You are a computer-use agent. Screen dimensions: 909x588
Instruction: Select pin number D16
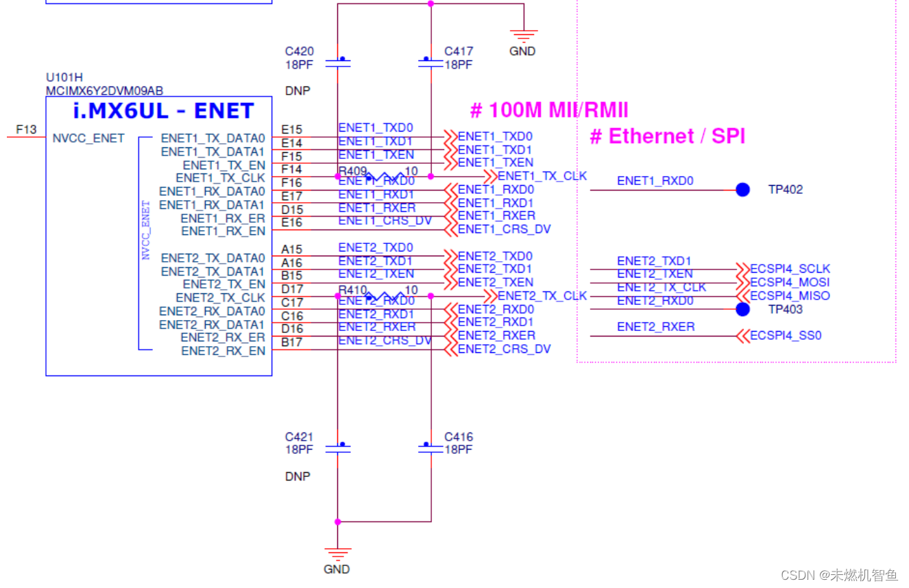tap(292, 329)
